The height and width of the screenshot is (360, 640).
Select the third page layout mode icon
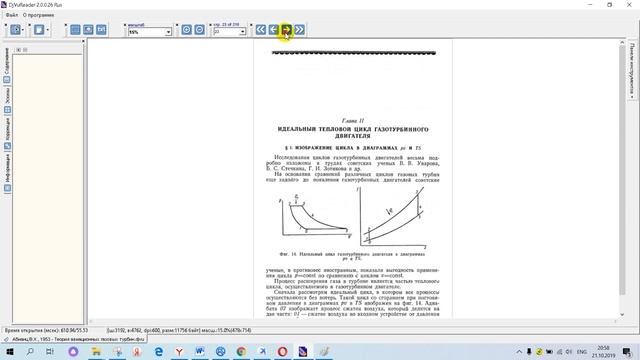pyautogui.click(x=101, y=30)
